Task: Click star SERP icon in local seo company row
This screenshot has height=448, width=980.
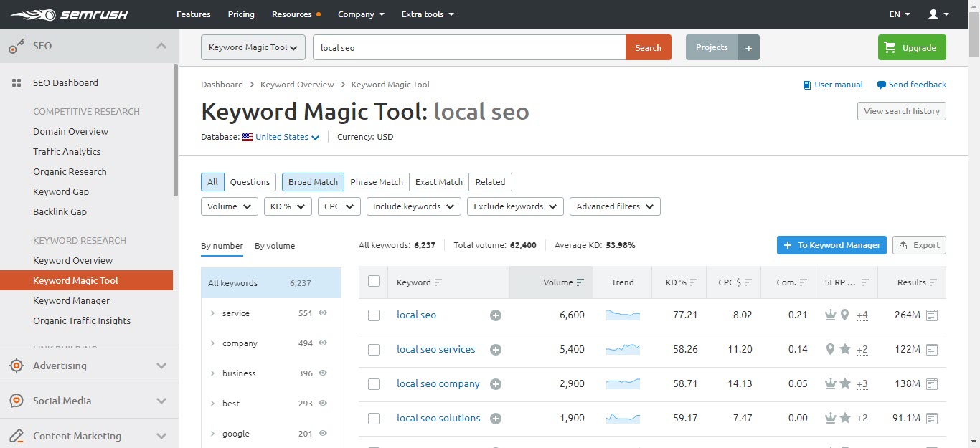Action: 845,383
